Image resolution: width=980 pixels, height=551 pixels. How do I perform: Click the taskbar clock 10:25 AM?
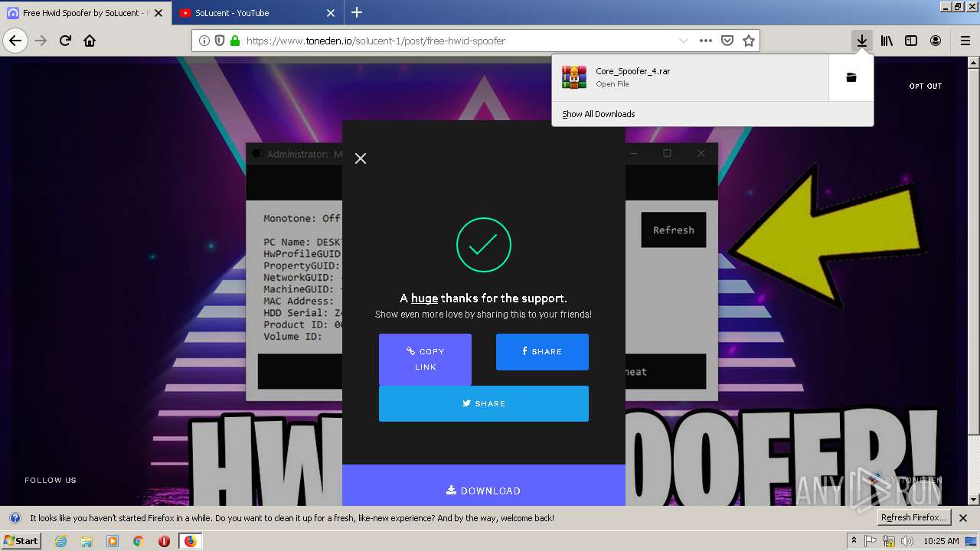[x=941, y=541]
